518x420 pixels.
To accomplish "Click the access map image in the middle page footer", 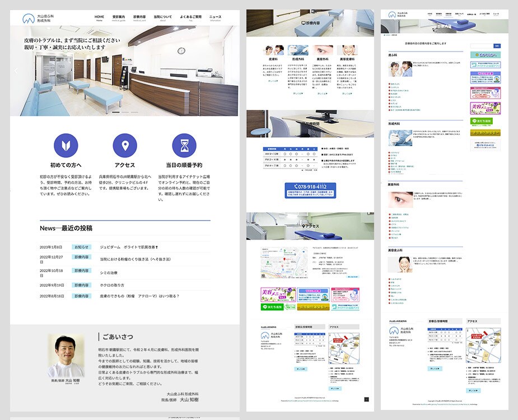I will [x=344, y=348].
